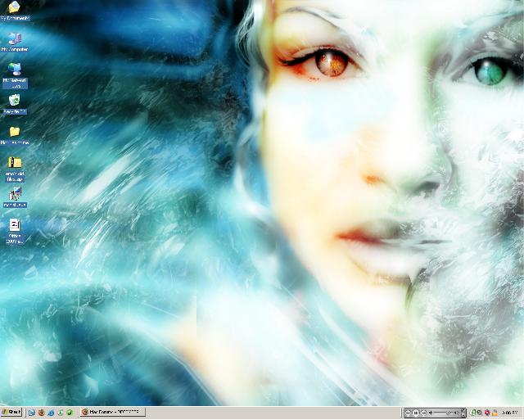Image resolution: width=524 pixels, height=420 pixels.
Task: Click the green music note quick launch icon
Action: tap(60, 413)
